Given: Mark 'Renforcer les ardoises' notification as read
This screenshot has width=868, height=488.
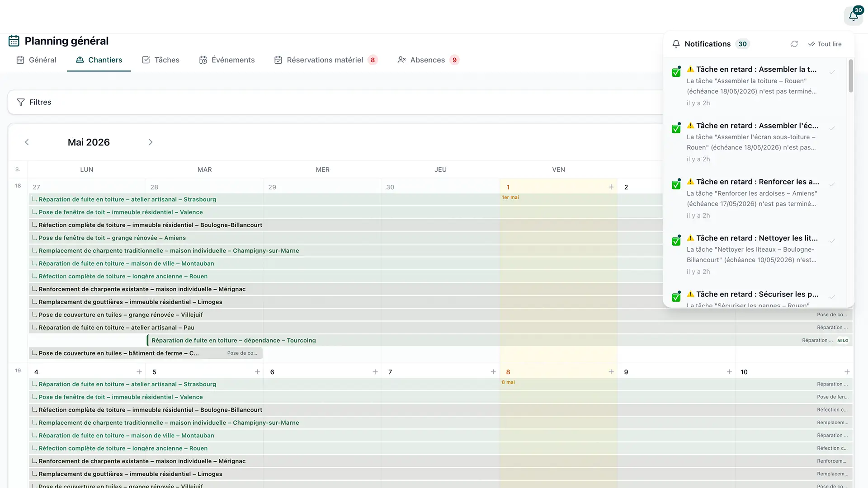Looking at the screenshot, I should click(x=832, y=185).
